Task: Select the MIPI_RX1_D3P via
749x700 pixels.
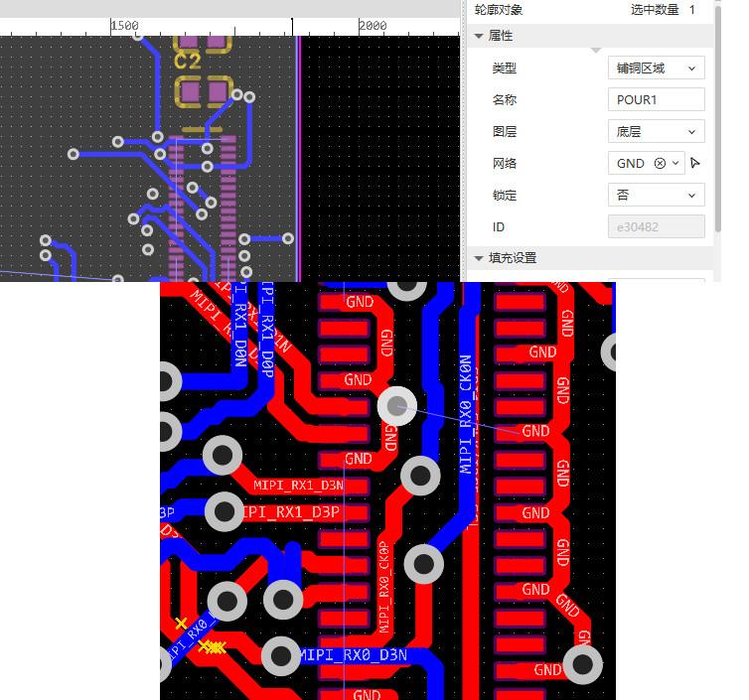Action: (x=224, y=511)
